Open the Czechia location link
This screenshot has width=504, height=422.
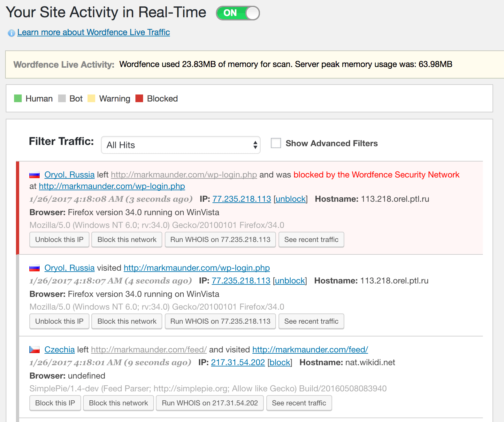click(x=59, y=350)
